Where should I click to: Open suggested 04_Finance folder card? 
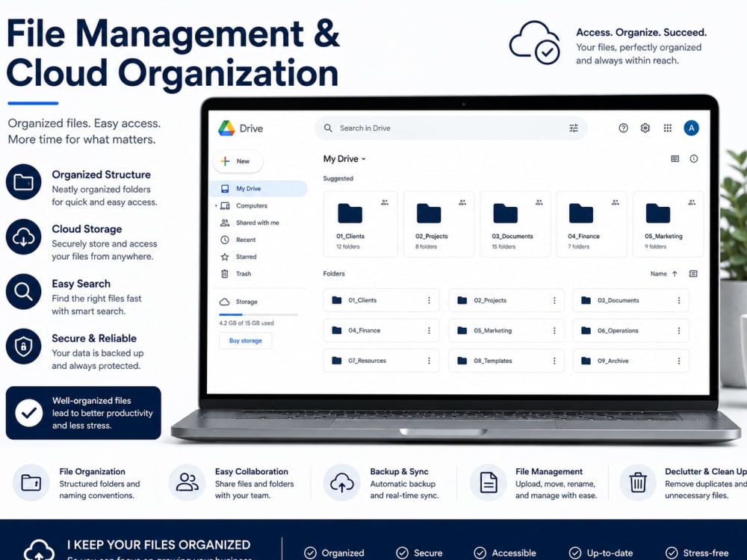click(591, 224)
